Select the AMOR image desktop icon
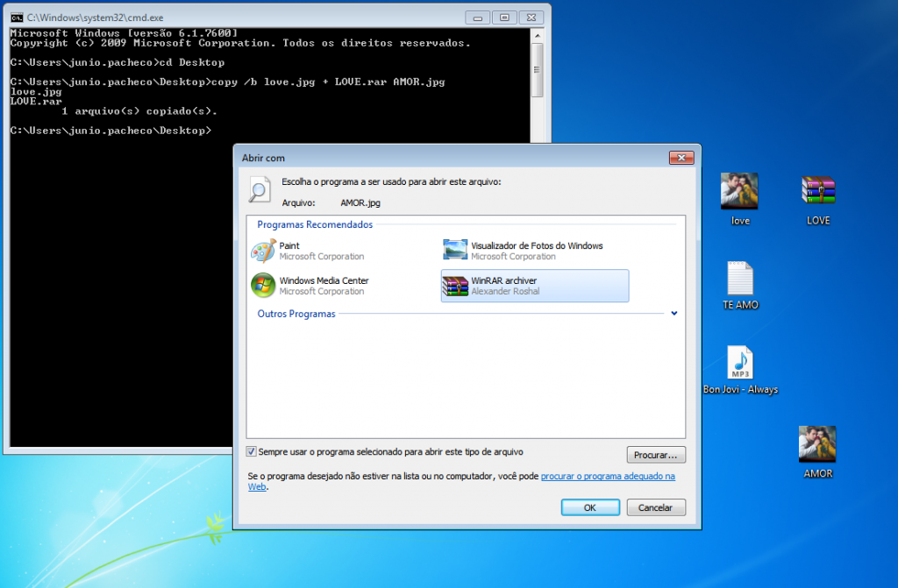The image size is (898, 588). tap(817, 443)
